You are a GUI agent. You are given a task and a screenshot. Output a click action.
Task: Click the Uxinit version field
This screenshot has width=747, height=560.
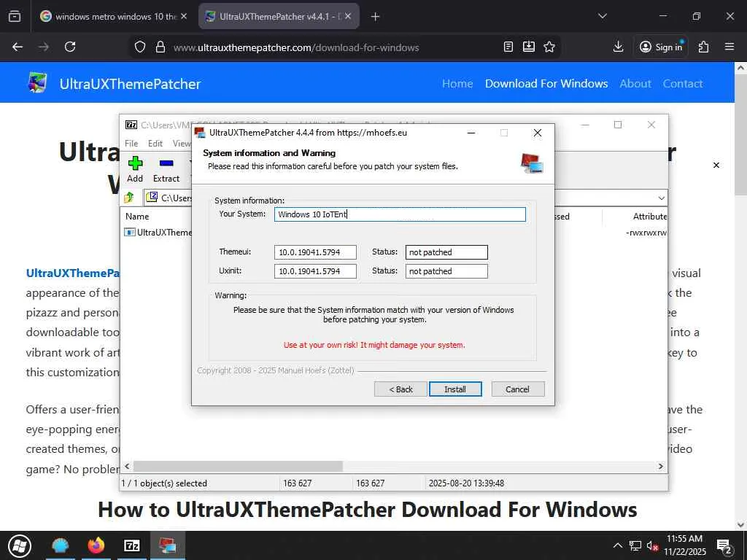[315, 271]
